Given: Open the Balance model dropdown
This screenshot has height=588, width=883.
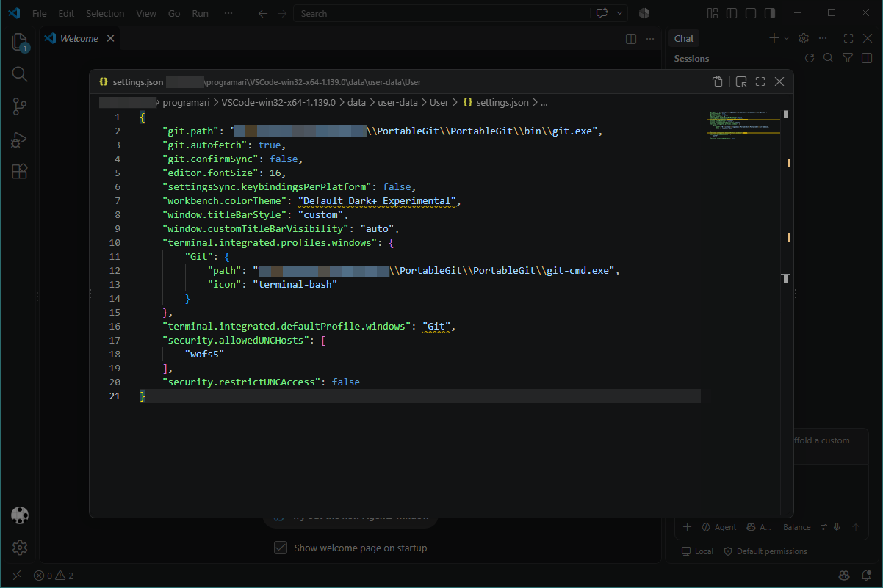Looking at the screenshot, I should (x=796, y=527).
